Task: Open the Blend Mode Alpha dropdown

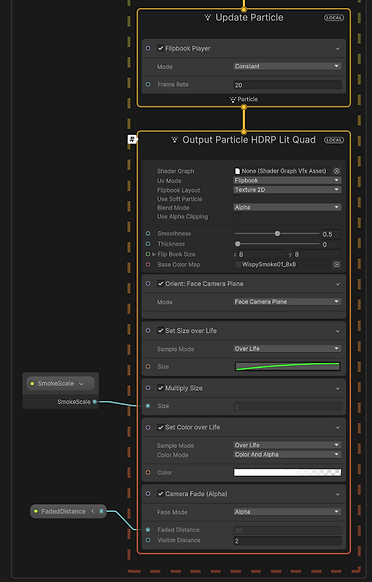Action: (x=287, y=207)
